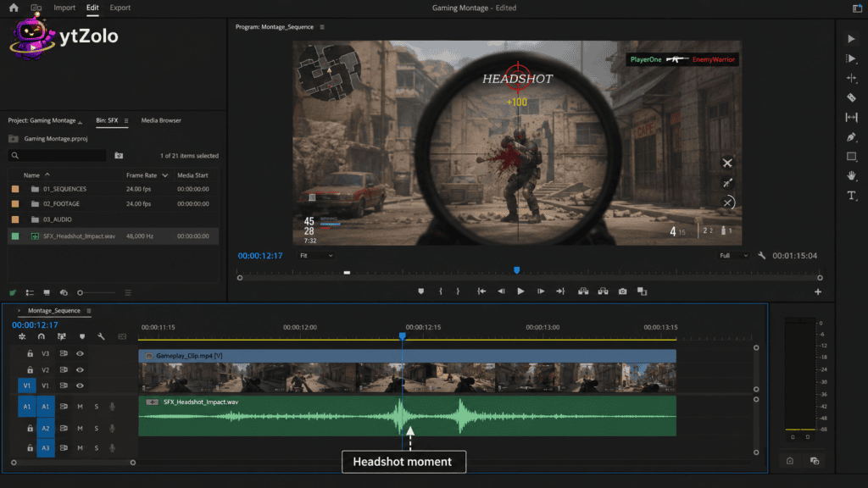Toggle V3 track output eye
The width and height of the screenshot is (868, 488).
click(80, 353)
